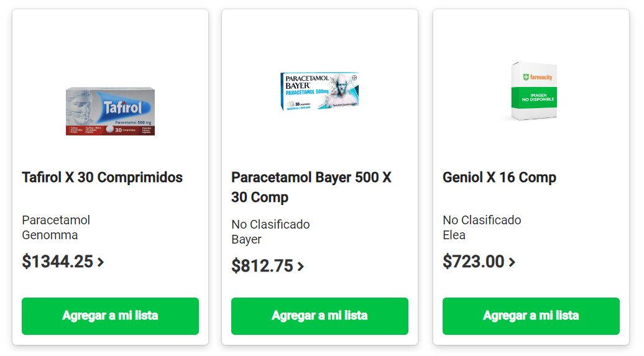
Task: Click the Paracetamol Bayer package image
Action: (319, 91)
